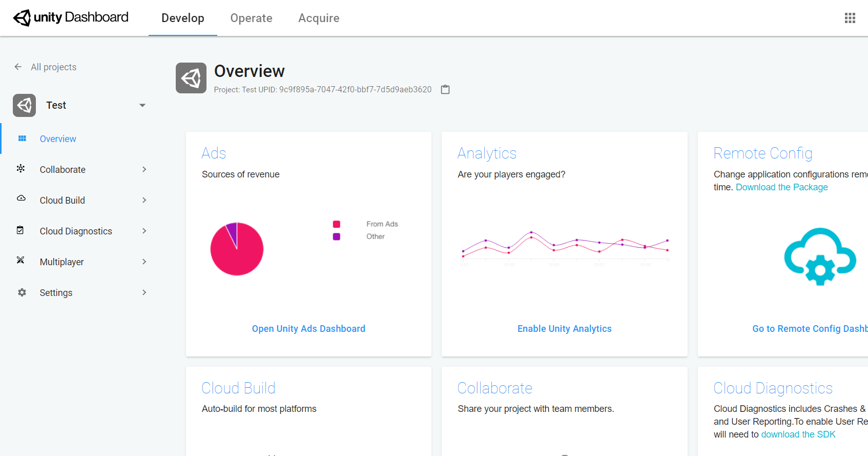
Task: Click the Remote Config cloud gear graphic
Action: click(x=820, y=256)
